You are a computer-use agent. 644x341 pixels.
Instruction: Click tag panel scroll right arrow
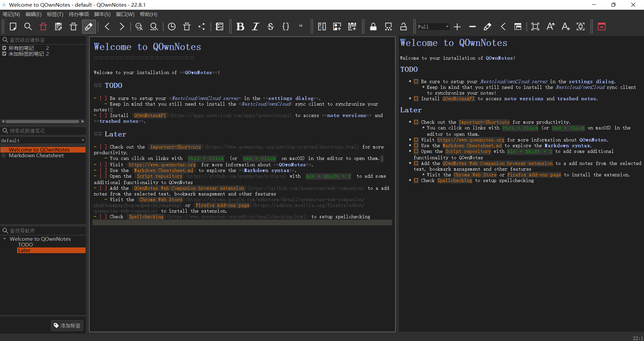click(83, 121)
